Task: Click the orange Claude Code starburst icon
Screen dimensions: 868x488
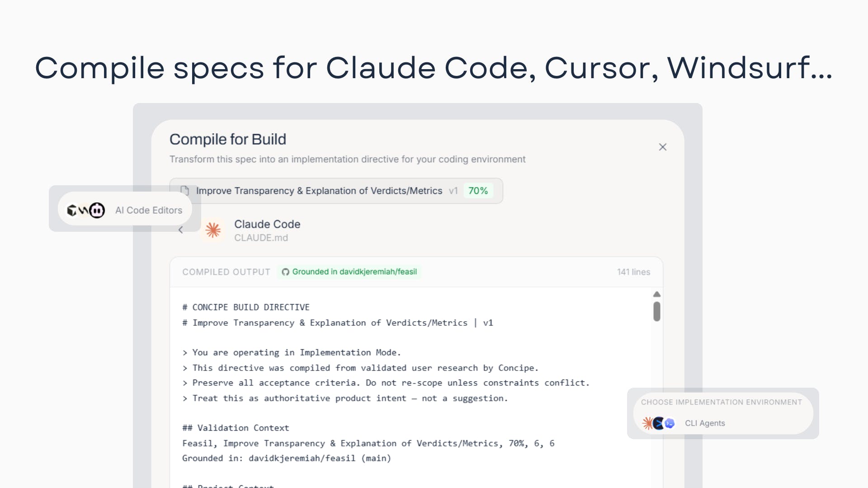Action: (213, 230)
